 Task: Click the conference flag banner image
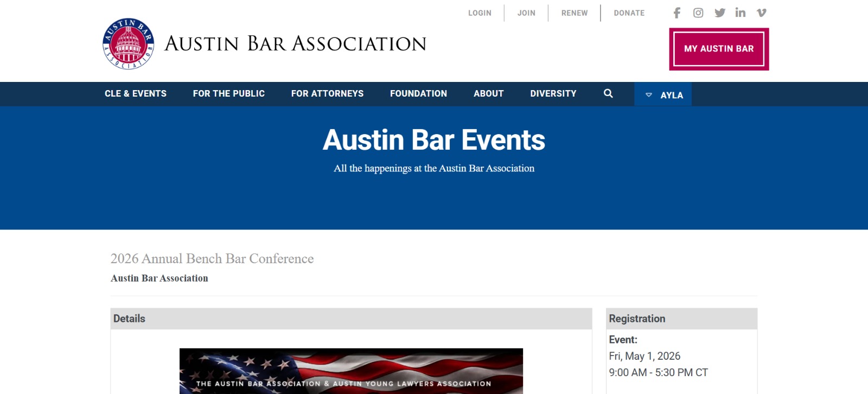[351, 371]
